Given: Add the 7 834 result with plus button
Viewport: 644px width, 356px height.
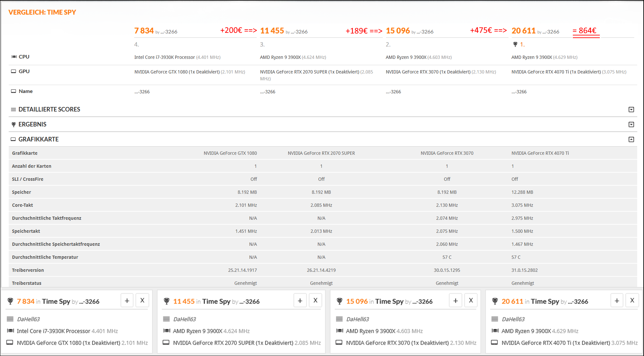Looking at the screenshot, I should point(127,300).
